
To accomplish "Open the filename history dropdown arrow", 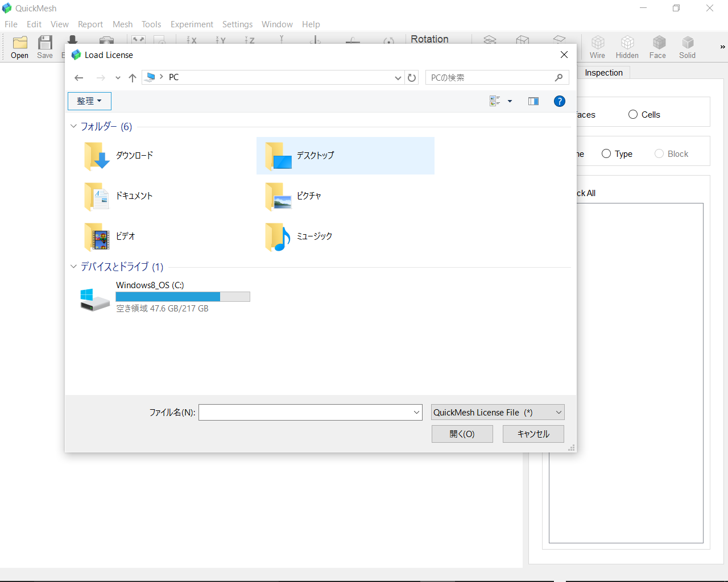I will point(417,413).
